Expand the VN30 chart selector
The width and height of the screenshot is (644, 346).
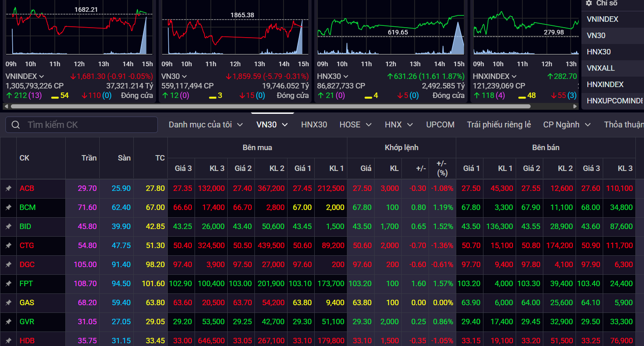(x=184, y=76)
